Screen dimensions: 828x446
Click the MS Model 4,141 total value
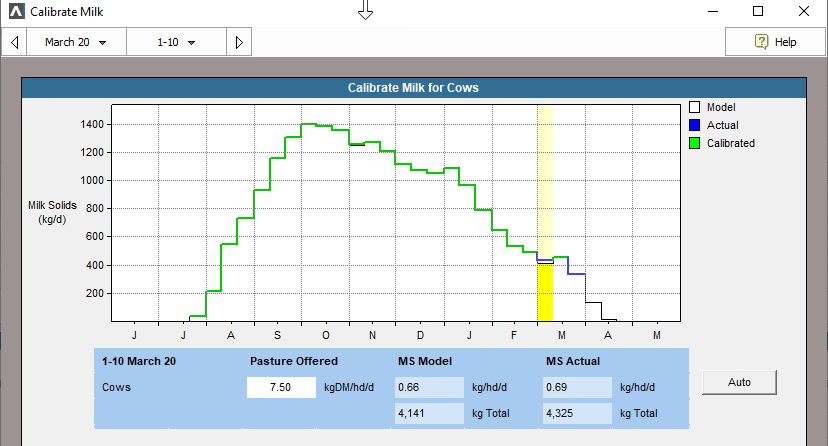point(429,413)
